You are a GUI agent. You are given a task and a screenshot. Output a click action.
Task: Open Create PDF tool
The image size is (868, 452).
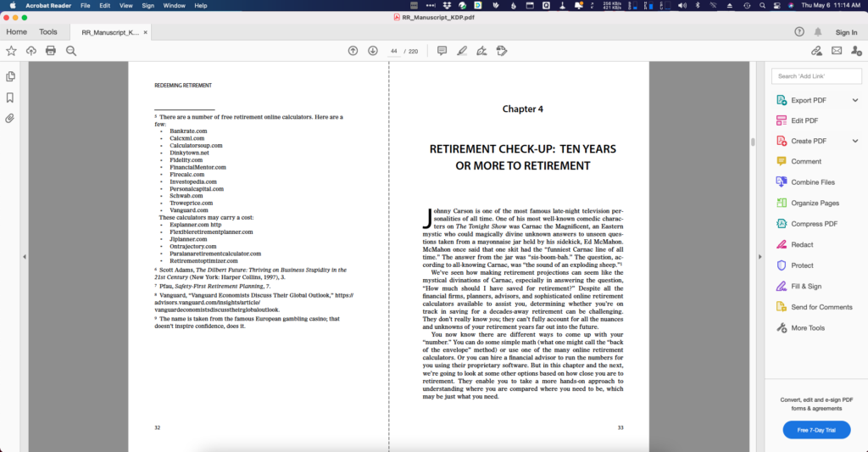[x=808, y=142]
